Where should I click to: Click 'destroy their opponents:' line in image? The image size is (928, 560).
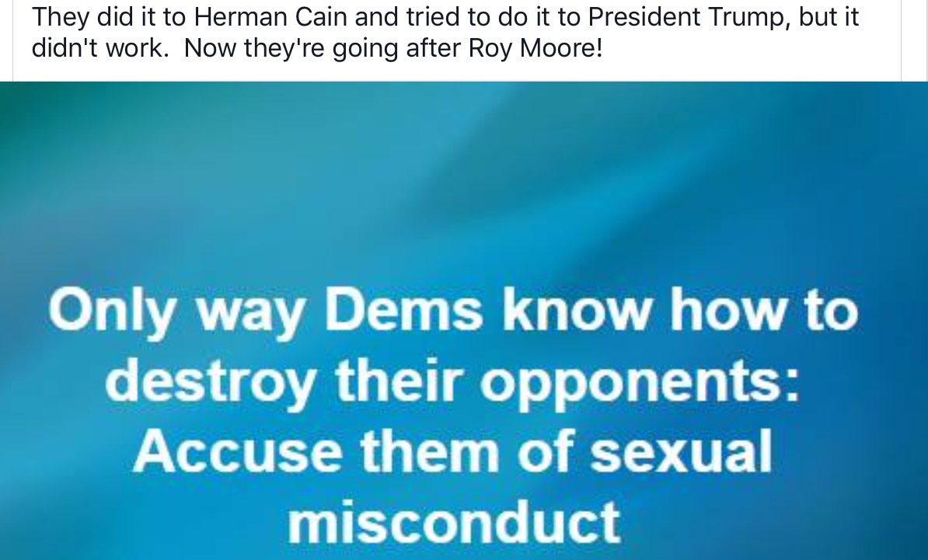click(x=453, y=381)
